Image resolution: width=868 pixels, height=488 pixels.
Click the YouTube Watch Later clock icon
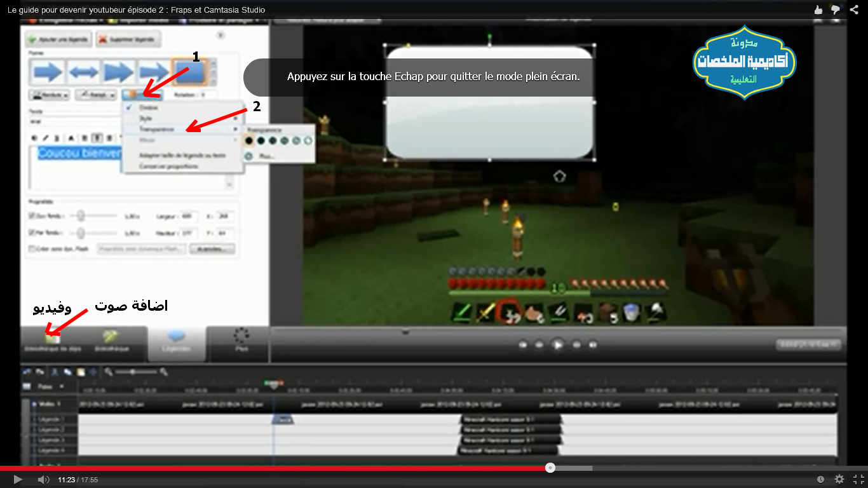pos(820,480)
